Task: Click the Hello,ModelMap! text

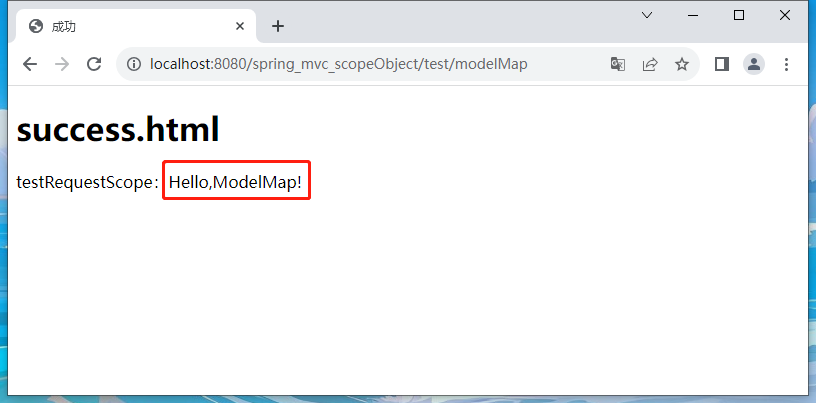Action: tap(235, 182)
